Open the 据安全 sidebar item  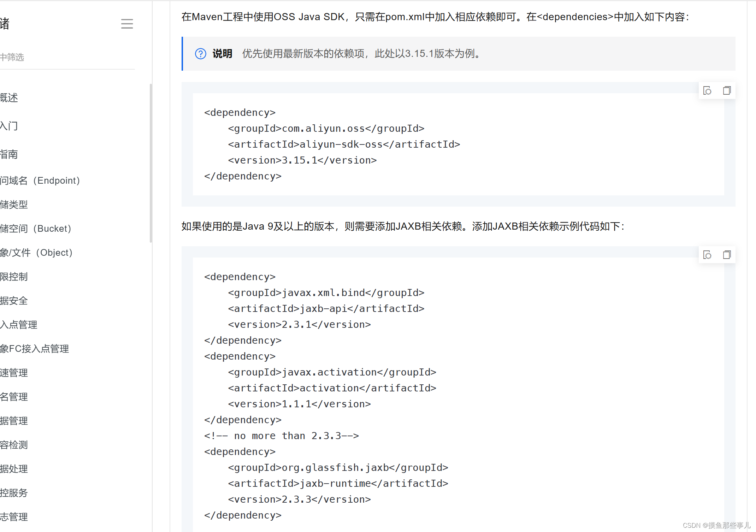tap(14, 301)
